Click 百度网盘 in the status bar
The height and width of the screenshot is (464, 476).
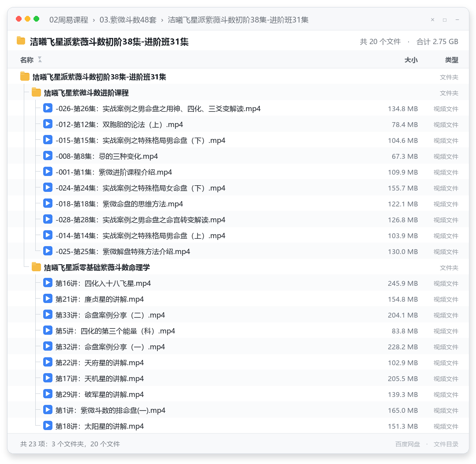click(407, 444)
